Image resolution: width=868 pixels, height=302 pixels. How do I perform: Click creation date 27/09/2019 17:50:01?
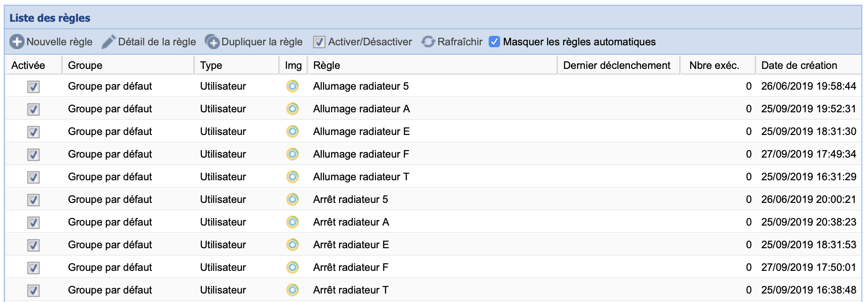point(809,267)
